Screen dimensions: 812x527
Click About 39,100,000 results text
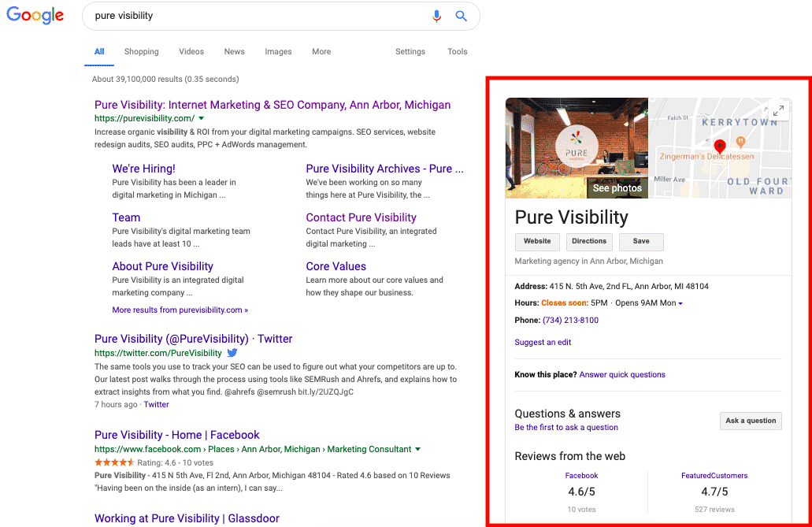tap(165, 80)
